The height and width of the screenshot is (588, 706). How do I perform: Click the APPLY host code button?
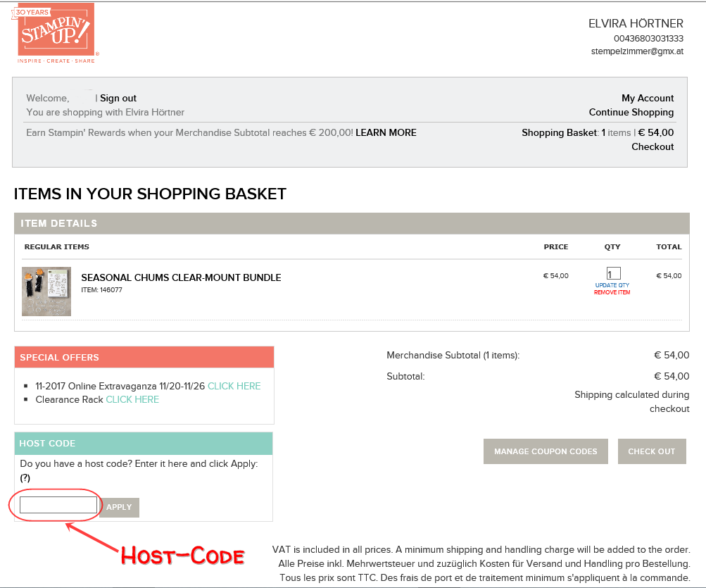(x=119, y=507)
